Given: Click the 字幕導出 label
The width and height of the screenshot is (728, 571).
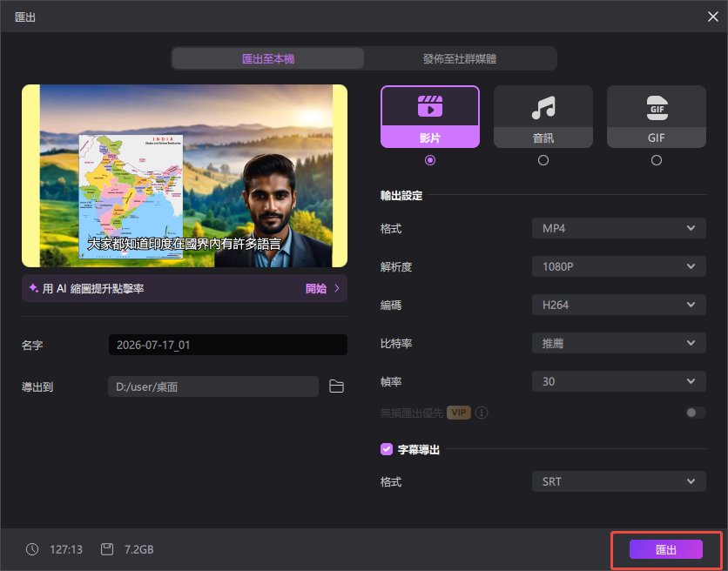Looking at the screenshot, I should tap(419, 449).
